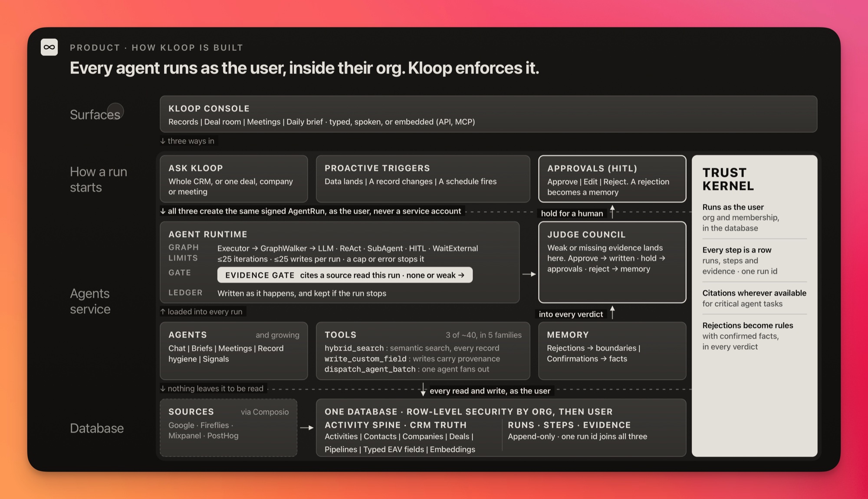Click the 'dispatch_agent_batch' tool name
The width and height of the screenshot is (868, 499).
click(370, 369)
